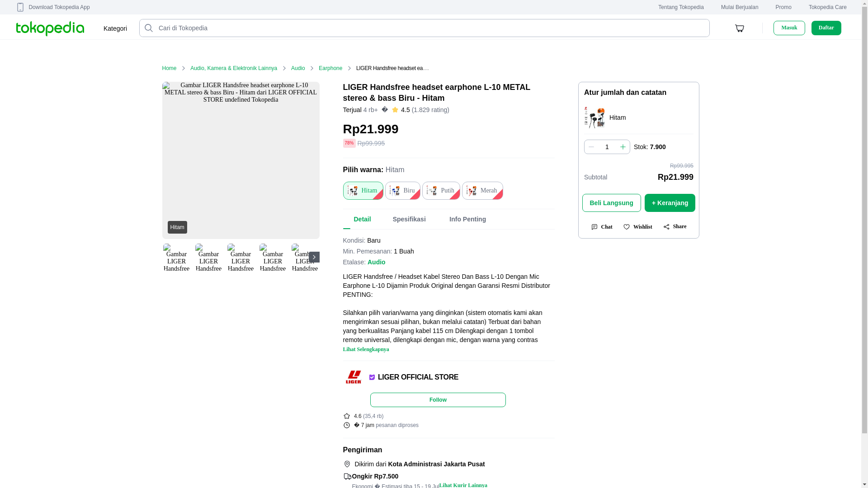Click the 1.829 rating count
The image size is (868, 488).
[x=430, y=110]
